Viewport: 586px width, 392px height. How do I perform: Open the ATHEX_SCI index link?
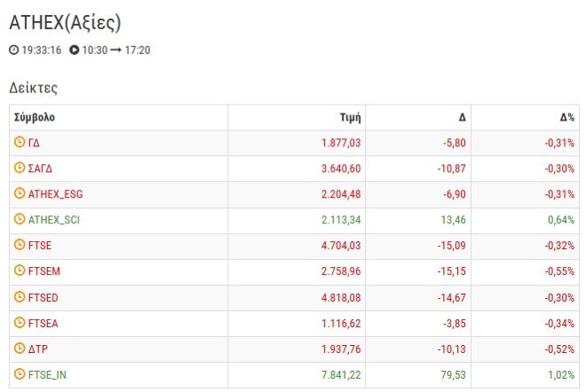pos(55,219)
